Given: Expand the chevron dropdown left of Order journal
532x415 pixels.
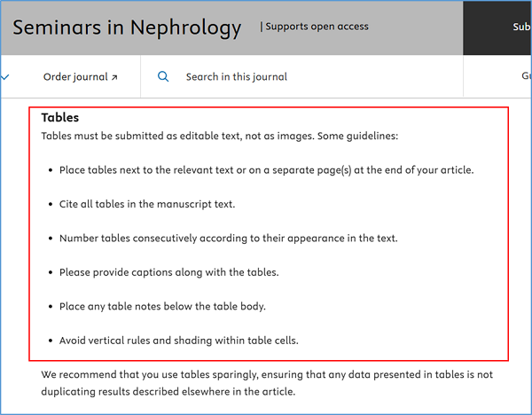Looking at the screenshot, I should point(4,77).
